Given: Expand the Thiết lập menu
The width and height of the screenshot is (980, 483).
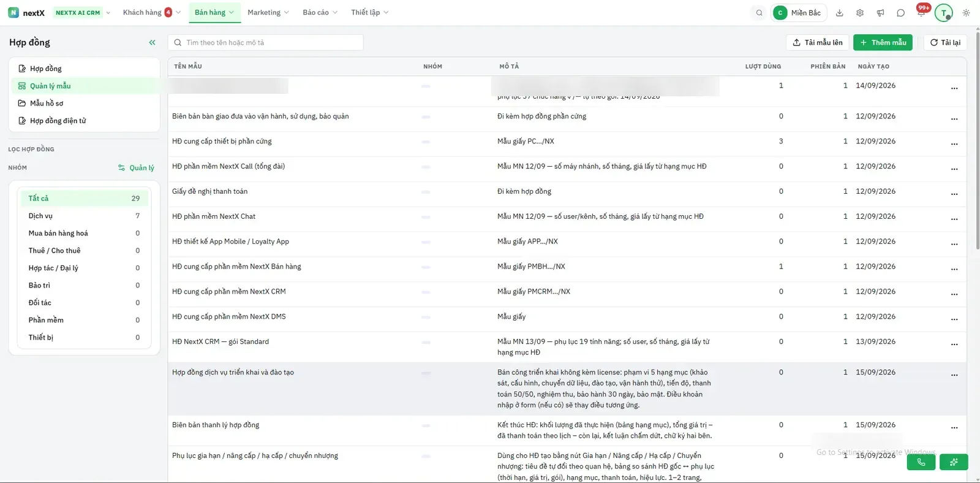Looking at the screenshot, I should [x=369, y=12].
